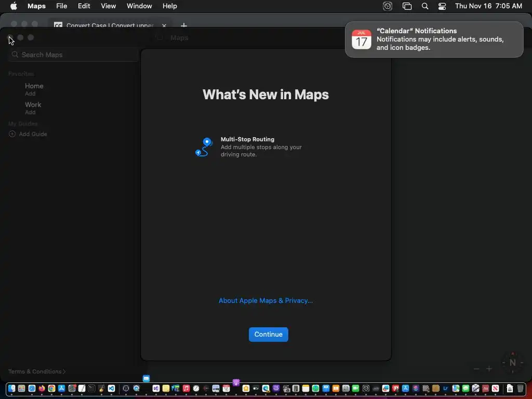This screenshot has width=532, height=399.
Task: Open Visual Studio Code from the Dock
Action: [111, 389]
